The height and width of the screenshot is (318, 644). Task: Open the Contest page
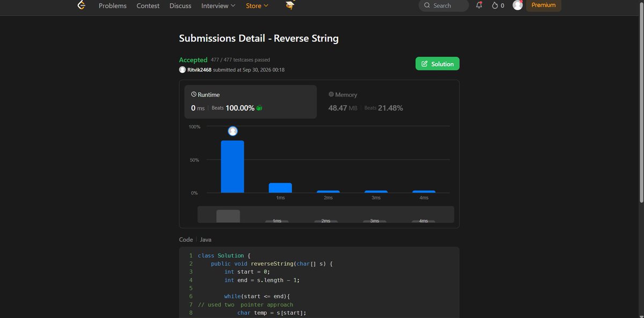click(148, 6)
